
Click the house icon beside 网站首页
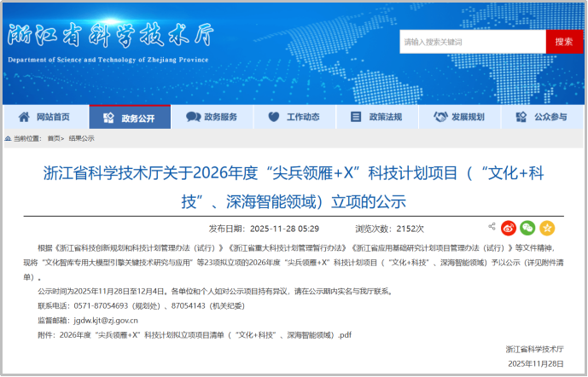click(25, 117)
